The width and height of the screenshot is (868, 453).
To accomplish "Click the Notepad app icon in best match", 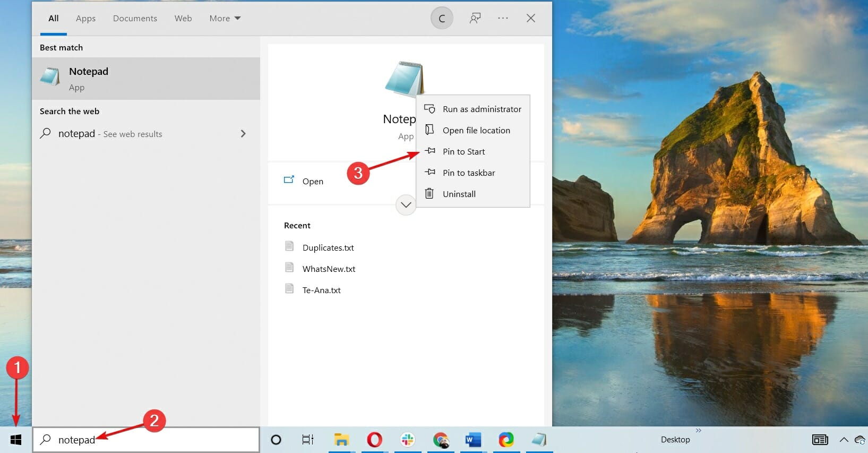I will (x=50, y=77).
